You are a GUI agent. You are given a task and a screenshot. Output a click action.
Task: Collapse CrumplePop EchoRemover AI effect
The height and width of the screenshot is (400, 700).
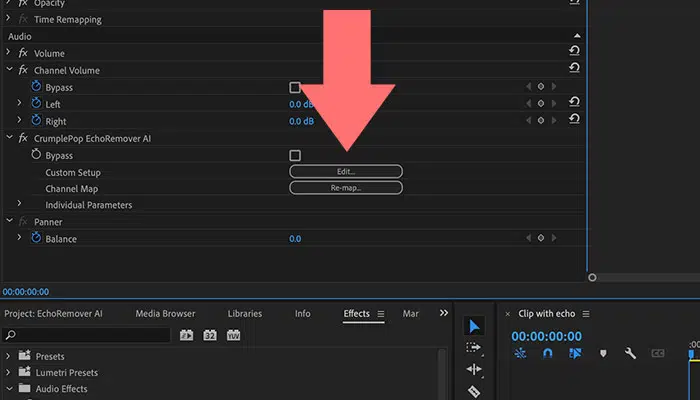9,138
